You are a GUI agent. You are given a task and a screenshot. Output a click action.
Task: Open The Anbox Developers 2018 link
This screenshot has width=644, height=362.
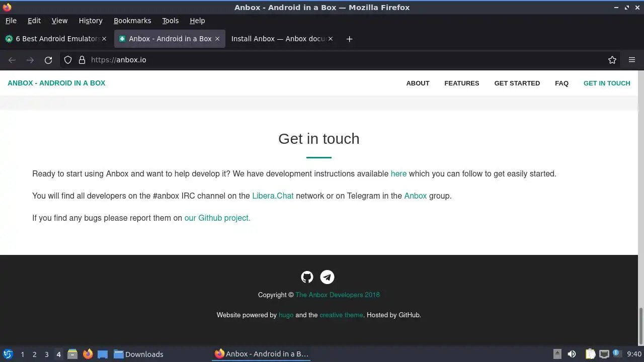(338, 295)
